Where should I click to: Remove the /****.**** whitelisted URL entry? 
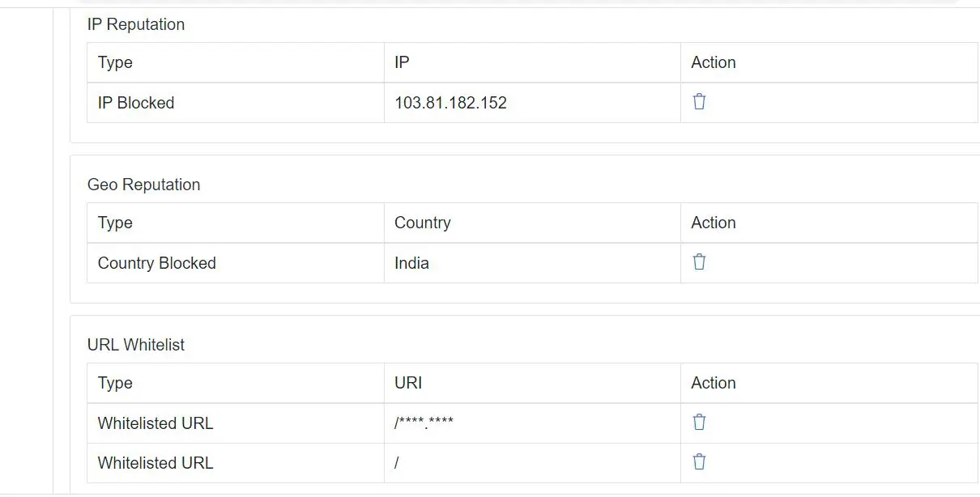[x=699, y=423]
